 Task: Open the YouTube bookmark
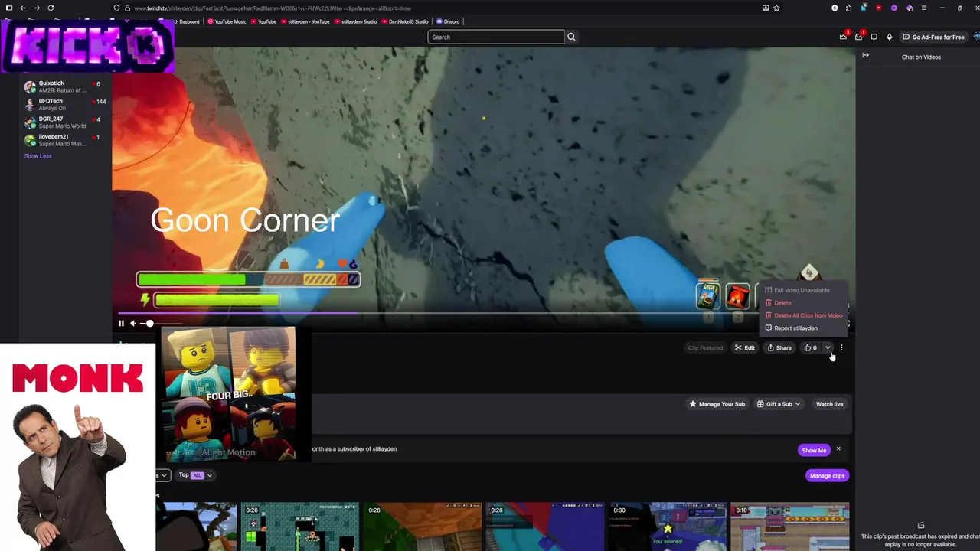263,21
